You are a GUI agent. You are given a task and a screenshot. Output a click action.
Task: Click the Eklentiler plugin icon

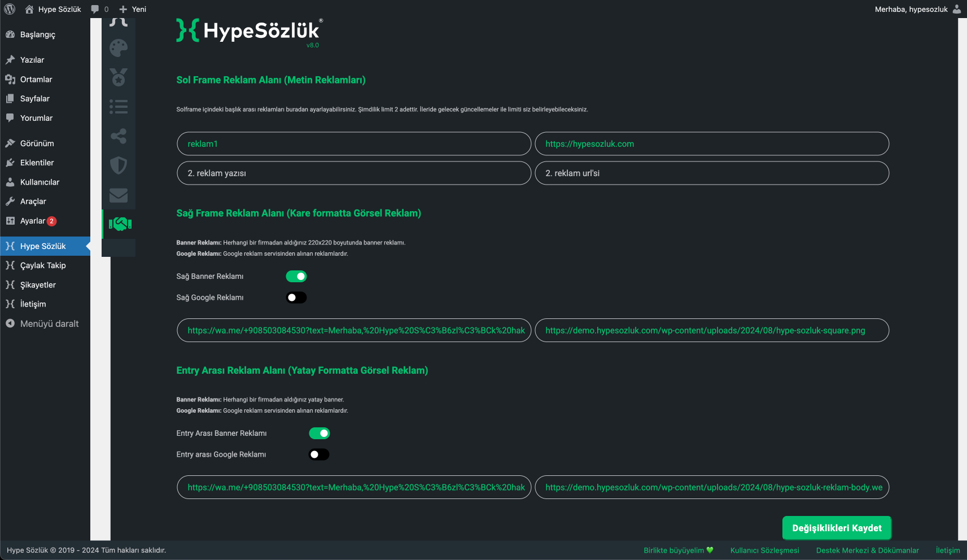[10, 163]
